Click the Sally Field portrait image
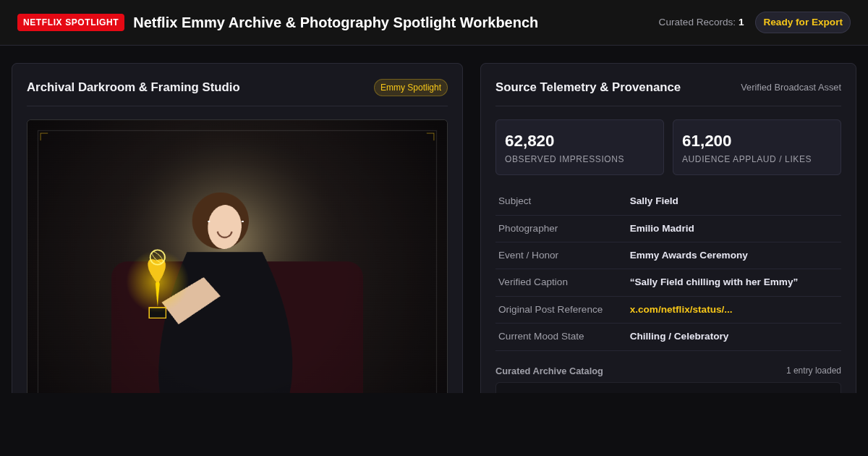Viewport: 868px width, 456px height. pos(237,257)
